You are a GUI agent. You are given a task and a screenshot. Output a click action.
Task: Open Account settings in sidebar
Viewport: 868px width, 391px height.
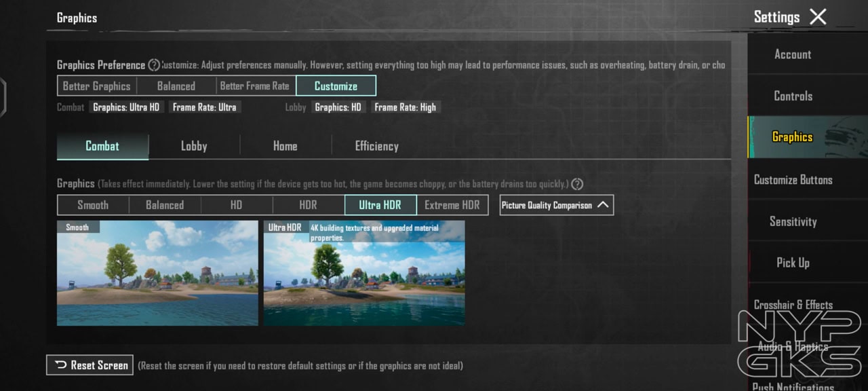click(x=793, y=54)
